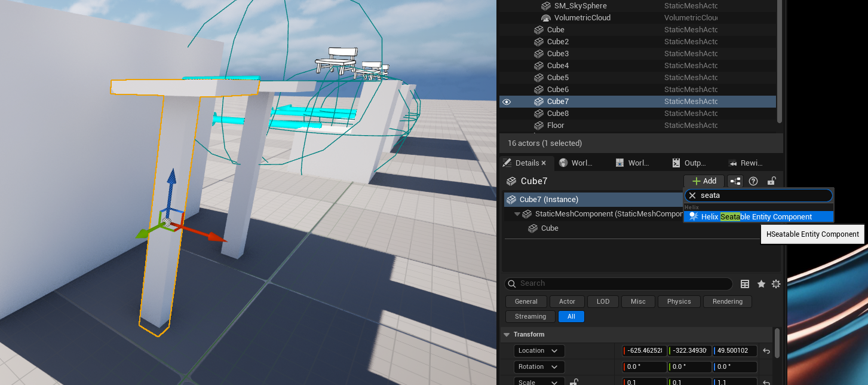868x385 pixels.
Task: Toggle the Scale lock ratio icon
Action: pyautogui.click(x=574, y=382)
